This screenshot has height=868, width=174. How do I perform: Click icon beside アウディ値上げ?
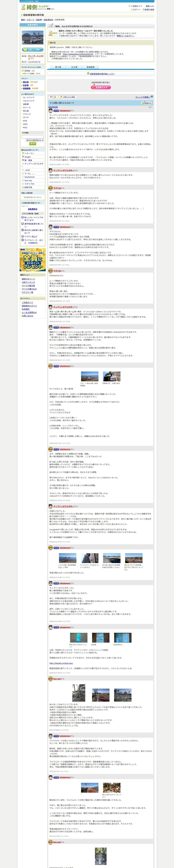(x=23, y=237)
